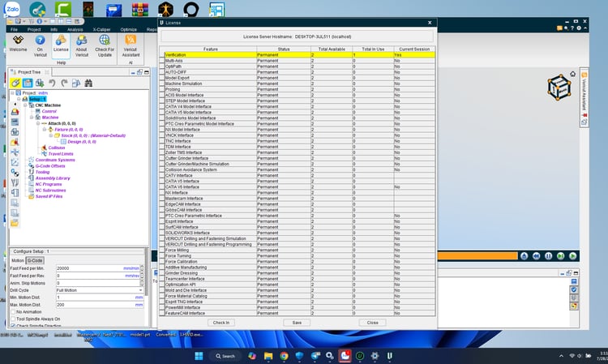Tick the checkbox on the Machine Simulation row
Image resolution: width=608 pixels, height=364 pixels.
(162, 84)
